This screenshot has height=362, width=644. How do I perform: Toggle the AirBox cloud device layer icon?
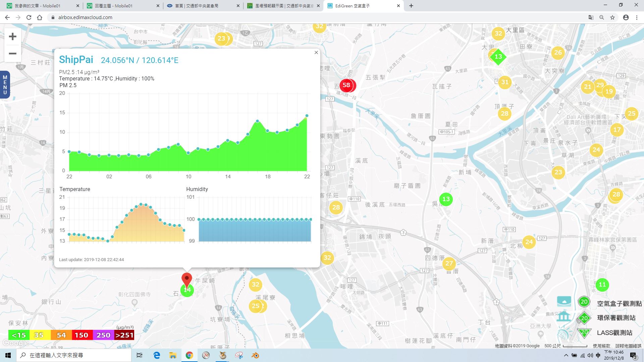click(564, 301)
